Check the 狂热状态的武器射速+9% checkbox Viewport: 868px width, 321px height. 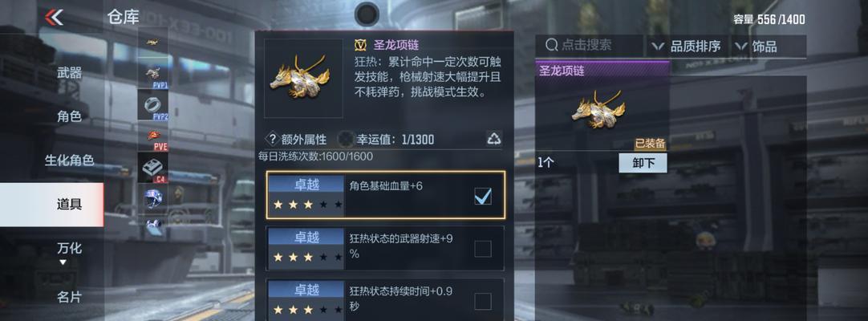483,249
